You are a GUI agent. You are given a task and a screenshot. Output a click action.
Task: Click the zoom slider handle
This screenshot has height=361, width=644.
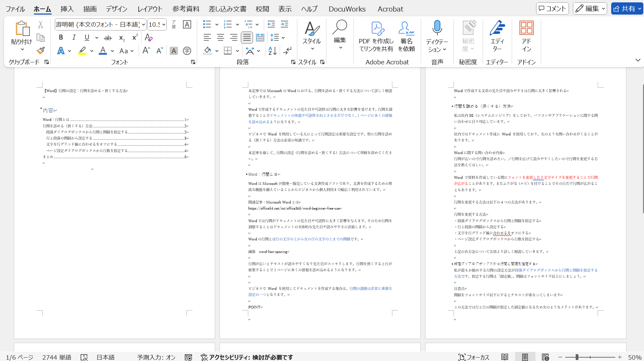577,357
